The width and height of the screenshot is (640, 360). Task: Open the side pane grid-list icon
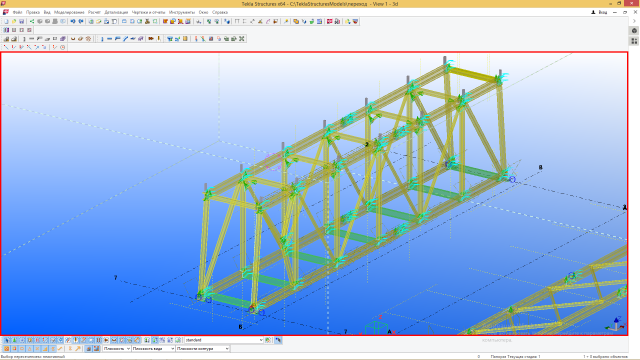634,41
